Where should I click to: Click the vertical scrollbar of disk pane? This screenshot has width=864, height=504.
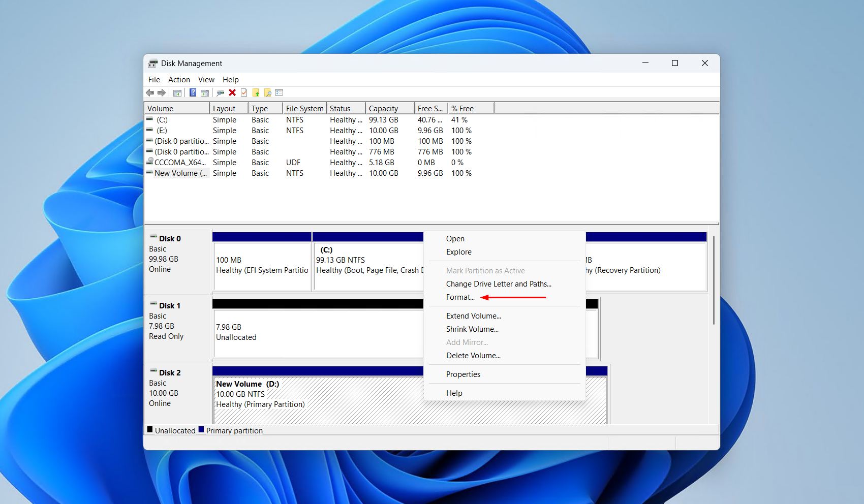(x=714, y=279)
